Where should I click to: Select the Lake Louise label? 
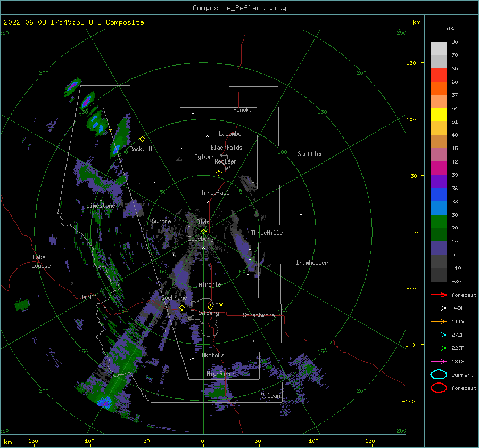tap(41, 262)
